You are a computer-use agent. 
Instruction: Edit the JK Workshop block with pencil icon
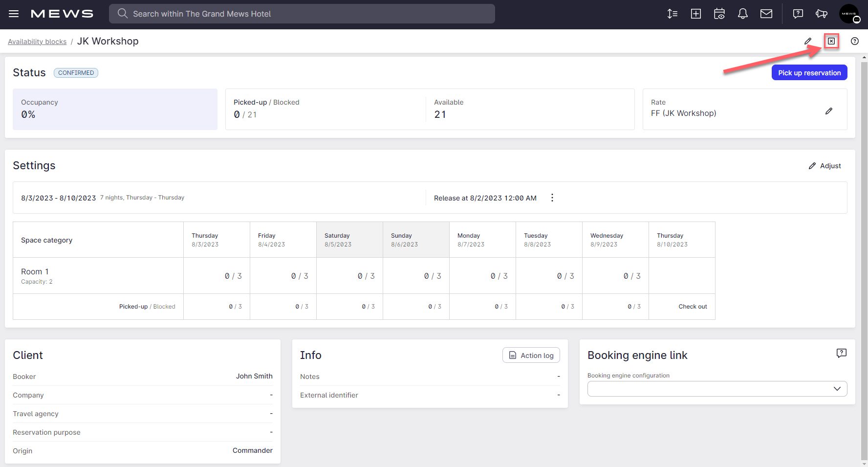(x=808, y=41)
